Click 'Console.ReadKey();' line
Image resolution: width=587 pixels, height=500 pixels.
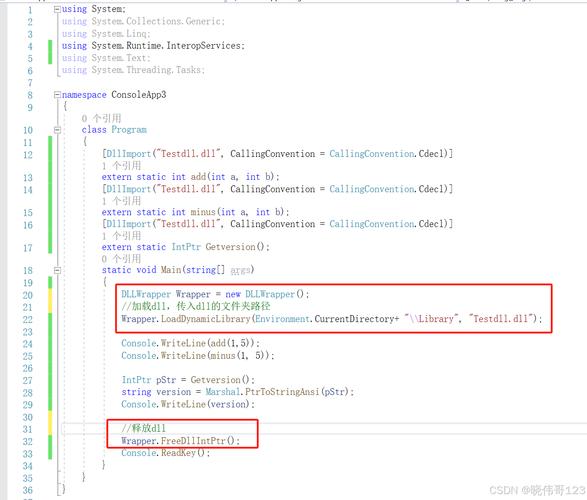point(165,453)
